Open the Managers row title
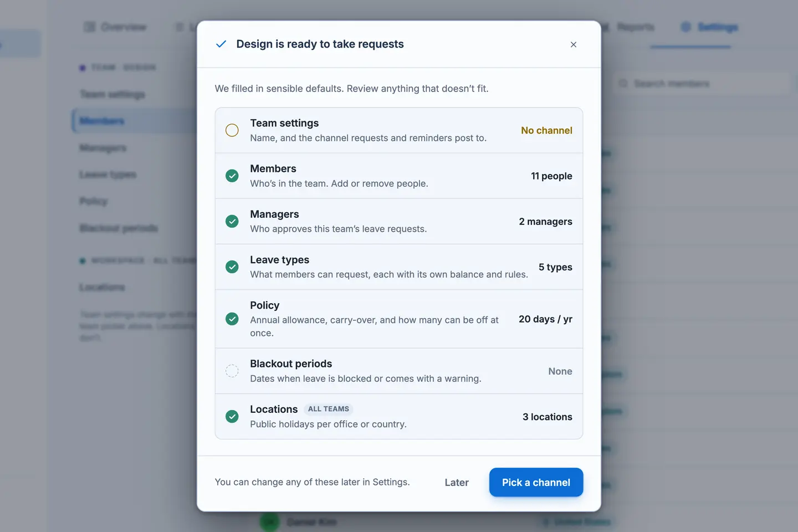 (x=274, y=214)
